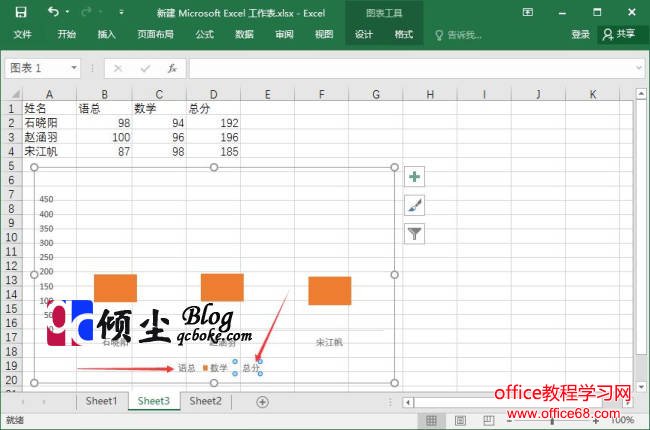Click the Tell me lightbulb search box
This screenshot has width=650, height=430.
[x=458, y=35]
